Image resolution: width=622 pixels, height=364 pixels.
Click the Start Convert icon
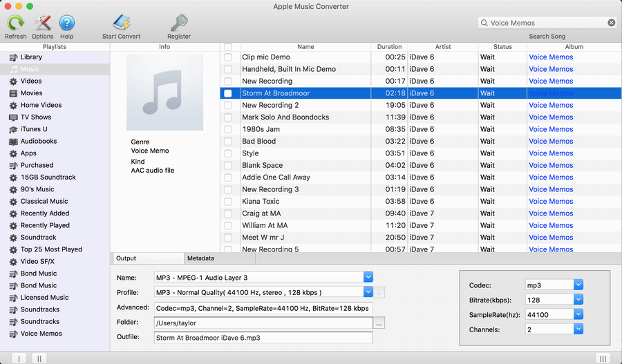[121, 23]
